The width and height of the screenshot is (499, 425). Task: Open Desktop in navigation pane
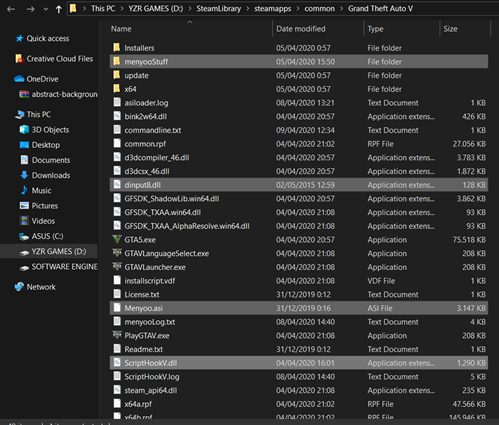coord(46,145)
